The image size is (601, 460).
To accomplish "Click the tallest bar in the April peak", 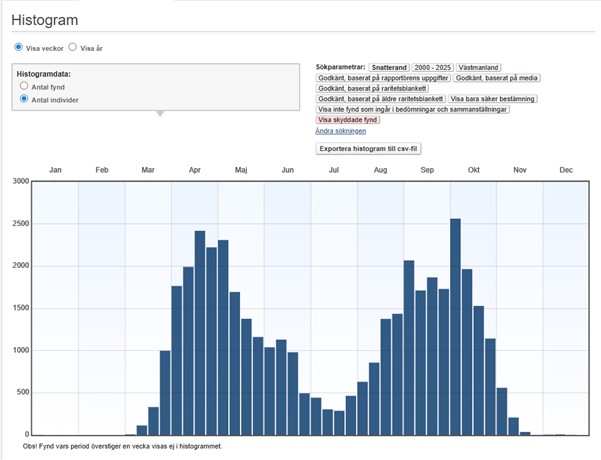I will click(200, 333).
